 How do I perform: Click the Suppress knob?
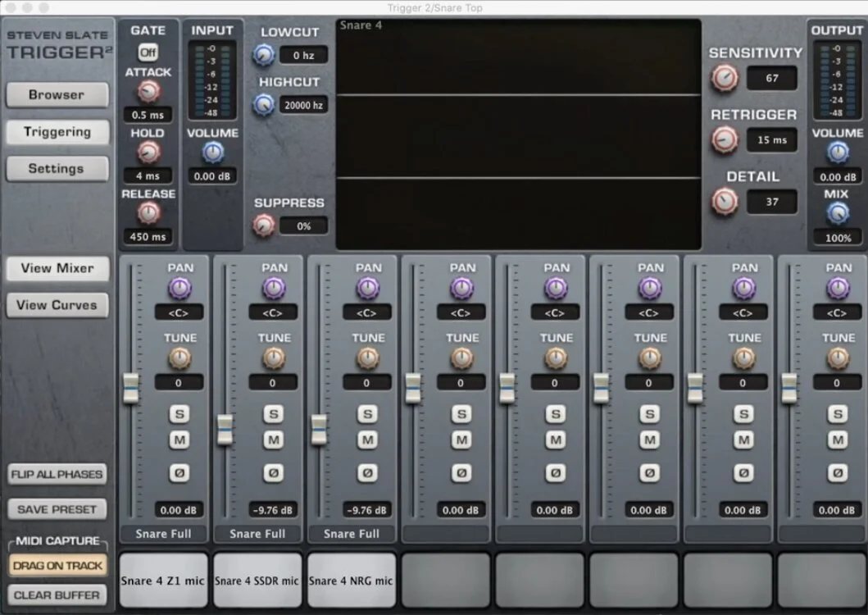click(x=264, y=225)
